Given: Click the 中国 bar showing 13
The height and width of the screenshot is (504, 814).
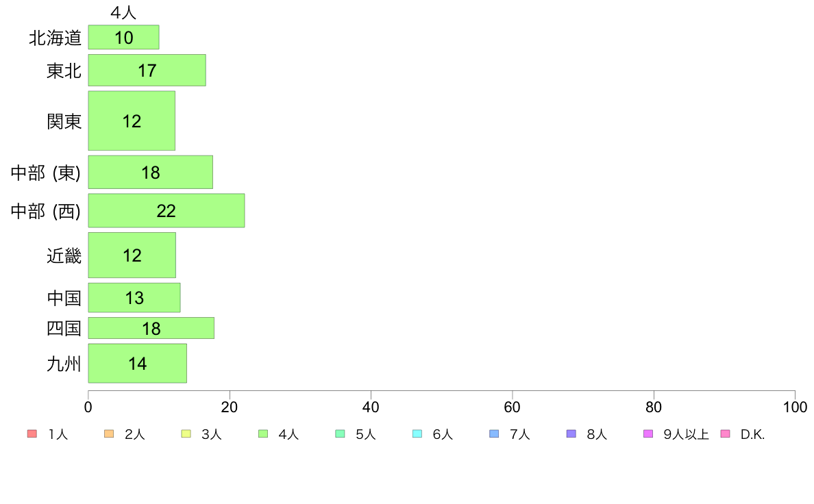Looking at the screenshot, I should coord(134,298).
